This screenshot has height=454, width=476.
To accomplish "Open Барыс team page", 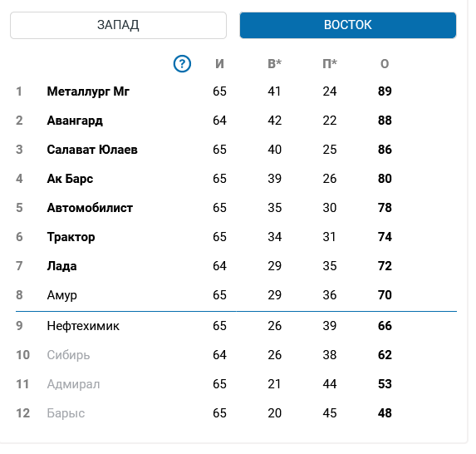I will [x=66, y=413].
